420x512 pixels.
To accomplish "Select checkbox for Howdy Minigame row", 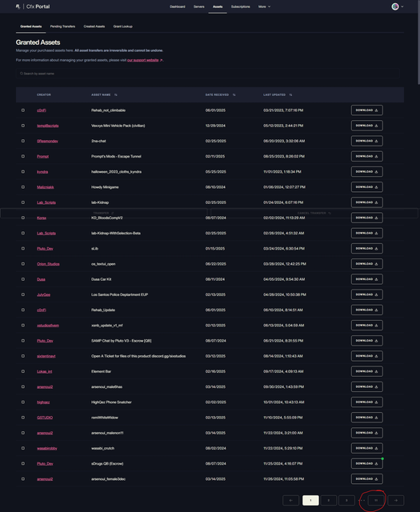I will click(x=23, y=187).
